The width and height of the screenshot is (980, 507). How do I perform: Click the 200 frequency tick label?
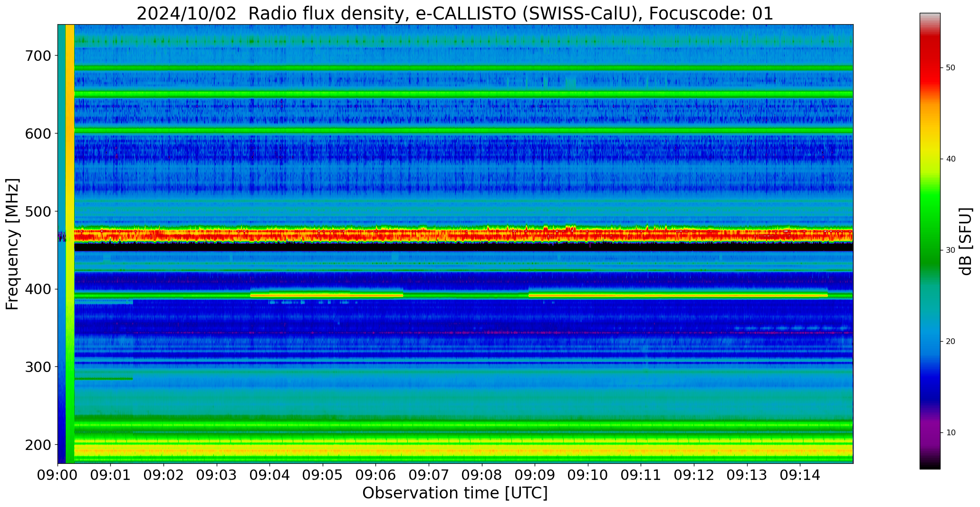[38, 445]
